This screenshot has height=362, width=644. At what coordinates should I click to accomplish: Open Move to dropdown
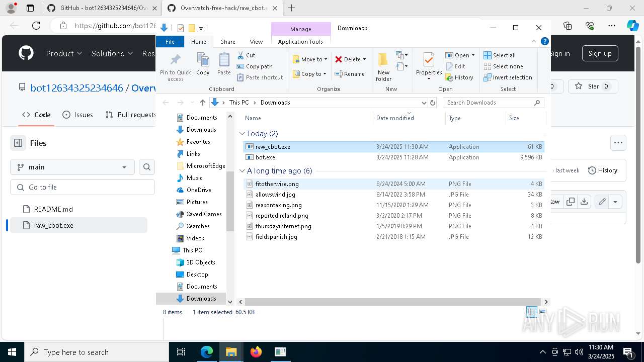click(310, 59)
